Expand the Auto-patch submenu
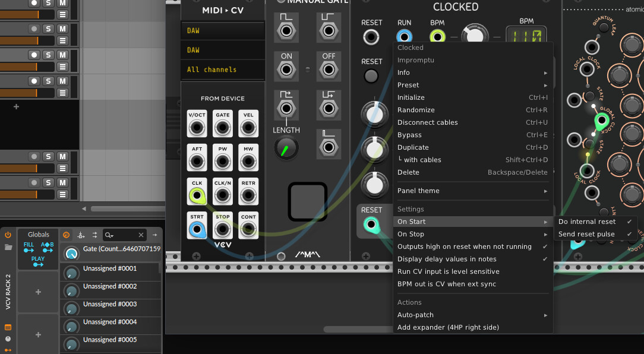 pos(473,315)
